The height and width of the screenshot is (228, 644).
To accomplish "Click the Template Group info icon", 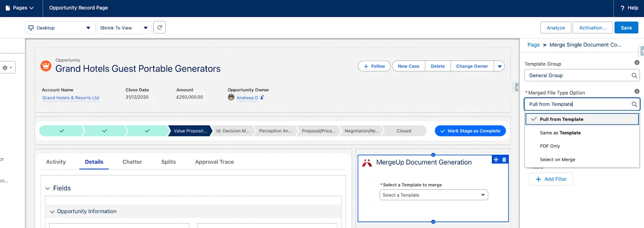I will (637, 63).
